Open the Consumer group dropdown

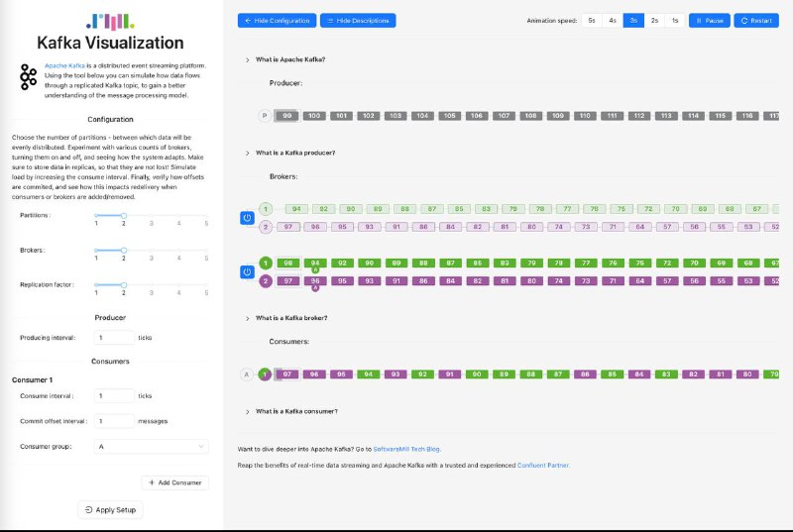(152, 447)
